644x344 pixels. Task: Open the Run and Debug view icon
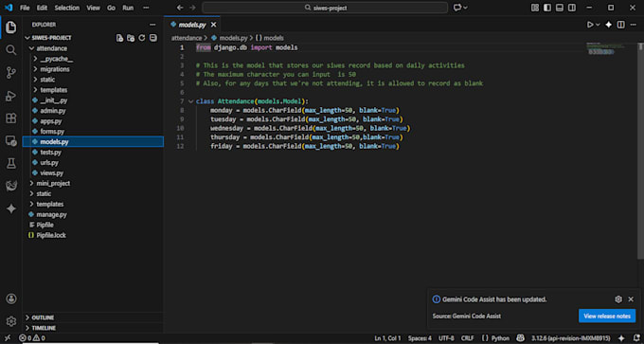(11, 96)
